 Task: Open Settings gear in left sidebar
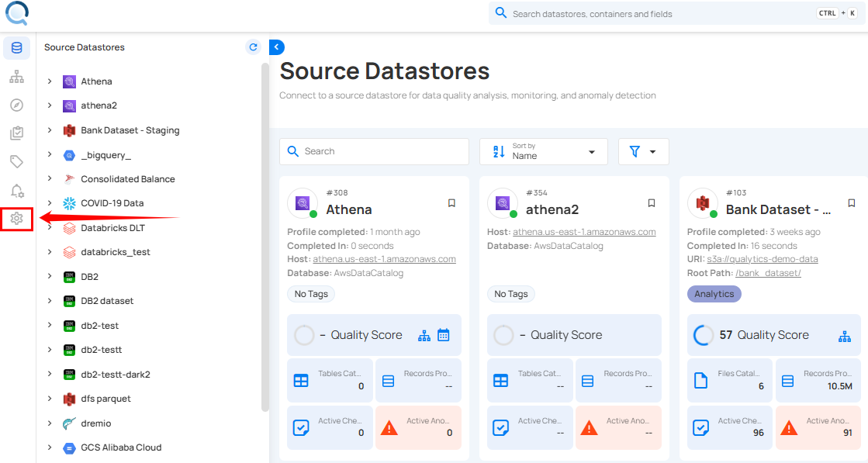click(16, 219)
